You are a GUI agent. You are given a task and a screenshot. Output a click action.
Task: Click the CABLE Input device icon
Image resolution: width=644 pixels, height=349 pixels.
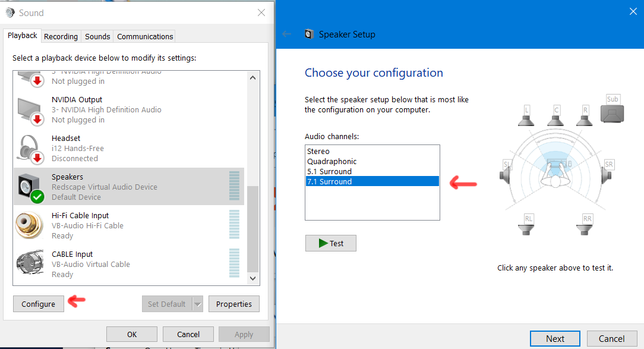(30, 263)
